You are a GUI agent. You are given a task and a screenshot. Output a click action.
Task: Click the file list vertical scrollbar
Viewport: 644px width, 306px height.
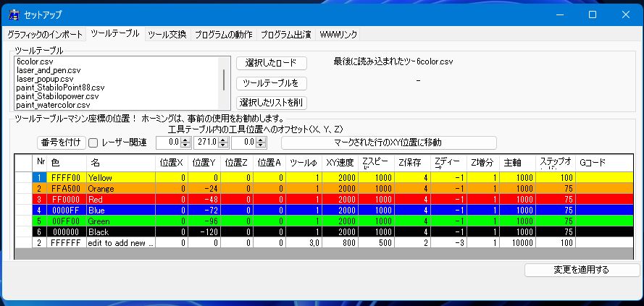(x=224, y=83)
